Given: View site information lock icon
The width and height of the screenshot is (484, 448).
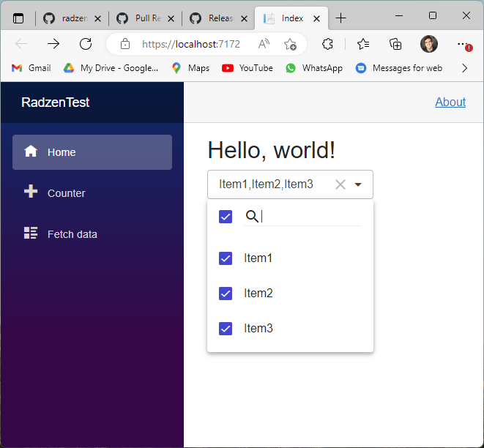Looking at the screenshot, I should pyautogui.click(x=125, y=44).
